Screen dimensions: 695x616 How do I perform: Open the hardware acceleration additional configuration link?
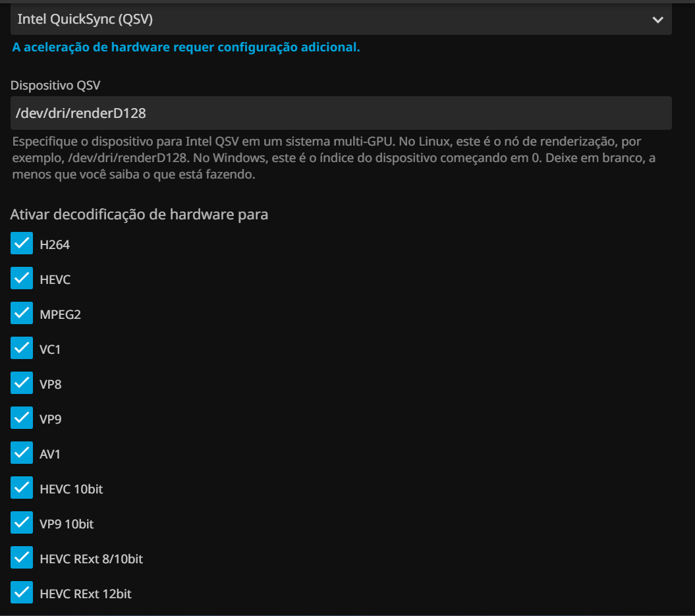pyautogui.click(x=186, y=47)
